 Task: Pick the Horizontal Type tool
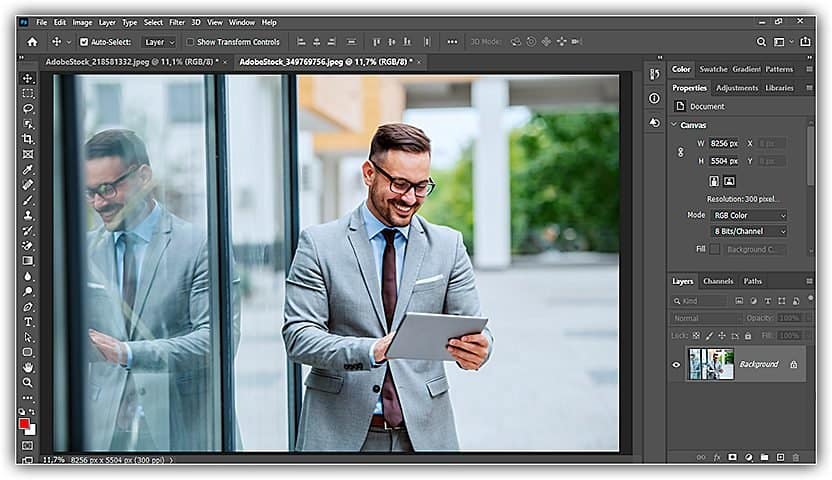pos(28,322)
